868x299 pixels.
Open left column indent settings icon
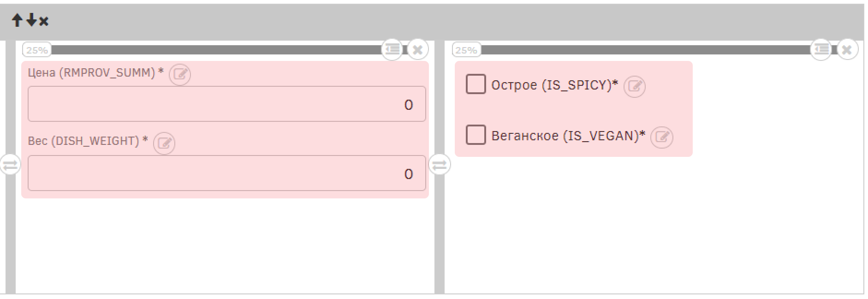point(392,49)
